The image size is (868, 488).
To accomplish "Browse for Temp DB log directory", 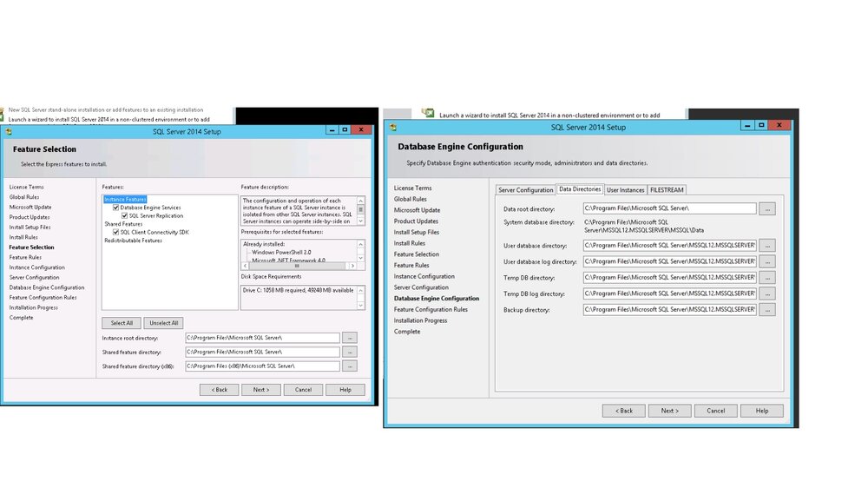I will 767,293.
